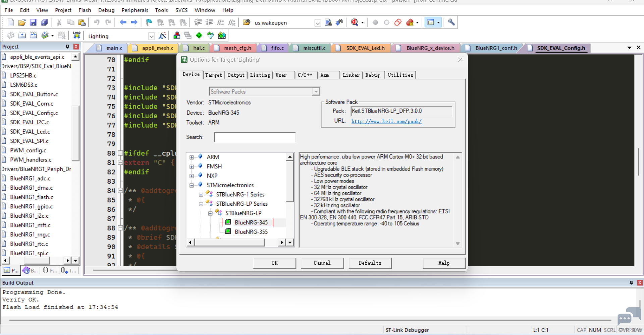Switch to the Books tab in Project panel
This screenshot has width=644, height=335.
[x=31, y=270]
